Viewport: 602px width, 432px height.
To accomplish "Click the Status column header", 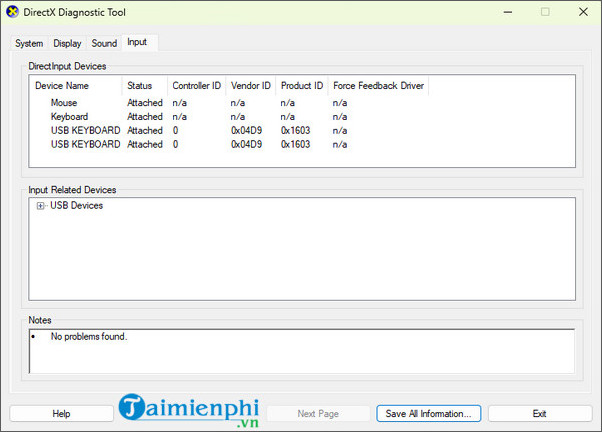I will point(144,86).
